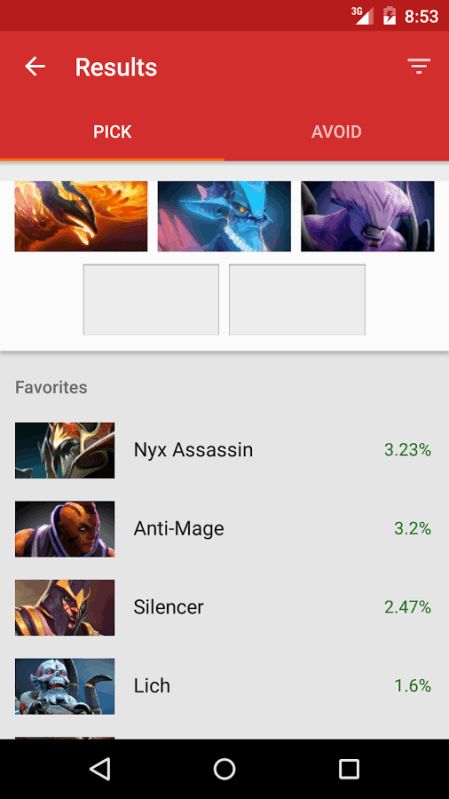Switch to the AVOID tab

coord(336,132)
